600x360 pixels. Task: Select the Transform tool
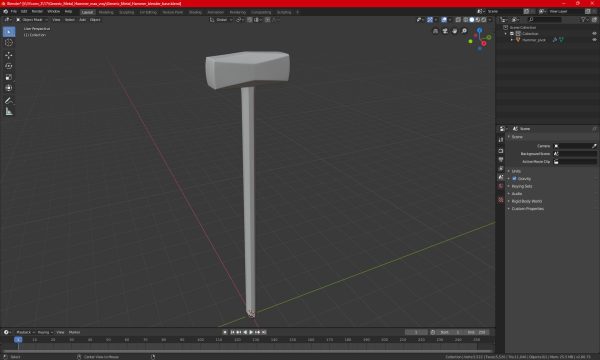pyautogui.click(x=9, y=88)
